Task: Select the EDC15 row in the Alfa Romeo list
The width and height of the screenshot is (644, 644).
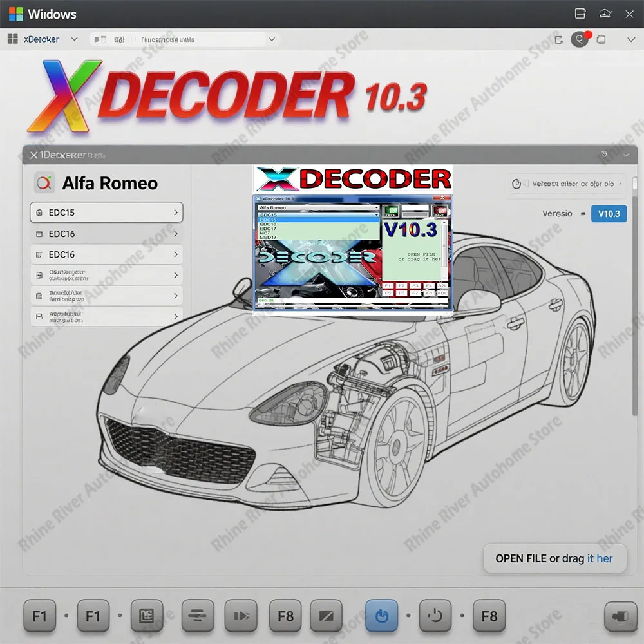Action: (x=106, y=213)
